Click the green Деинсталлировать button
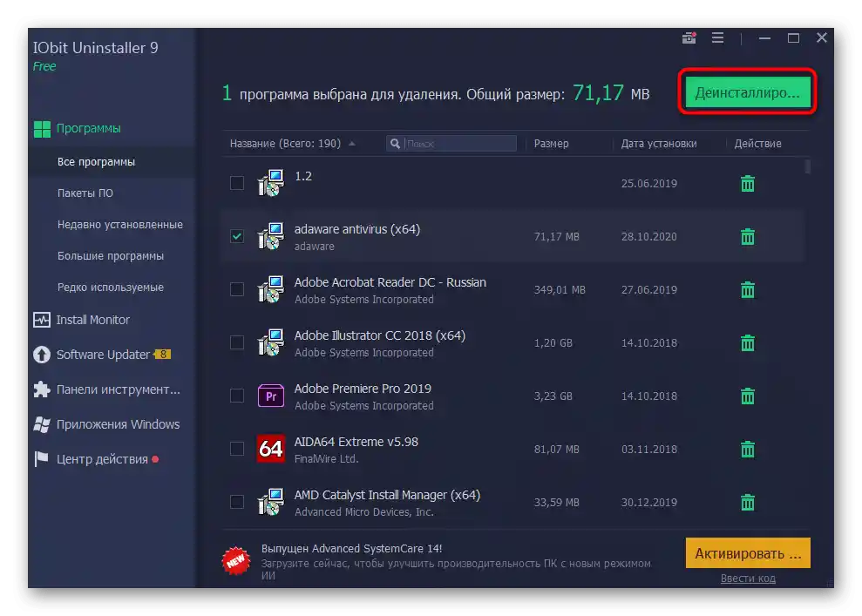This screenshot has height=616, width=862. [x=747, y=92]
